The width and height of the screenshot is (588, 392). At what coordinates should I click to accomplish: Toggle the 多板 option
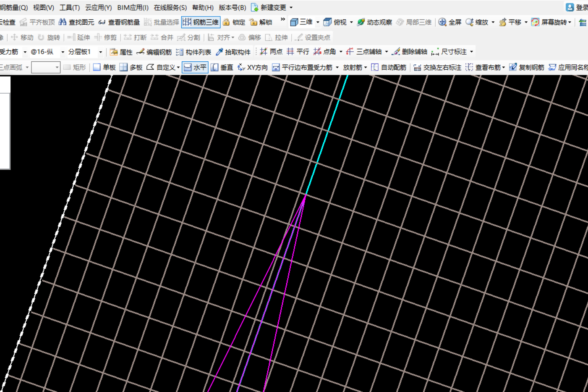(131, 67)
